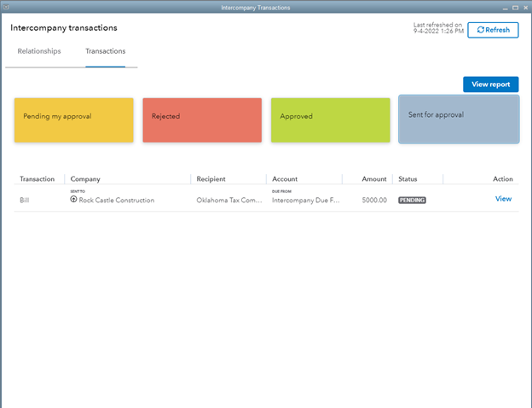Image resolution: width=532 pixels, height=408 pixels.
Task: Click the PENDING status badge
Action: [x=413, y=201]
